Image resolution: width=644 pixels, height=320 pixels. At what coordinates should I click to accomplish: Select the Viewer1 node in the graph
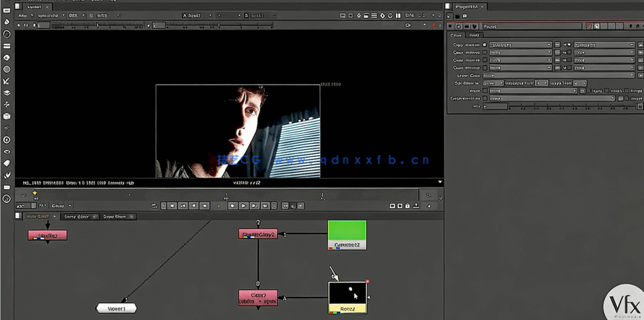(116, 309)
